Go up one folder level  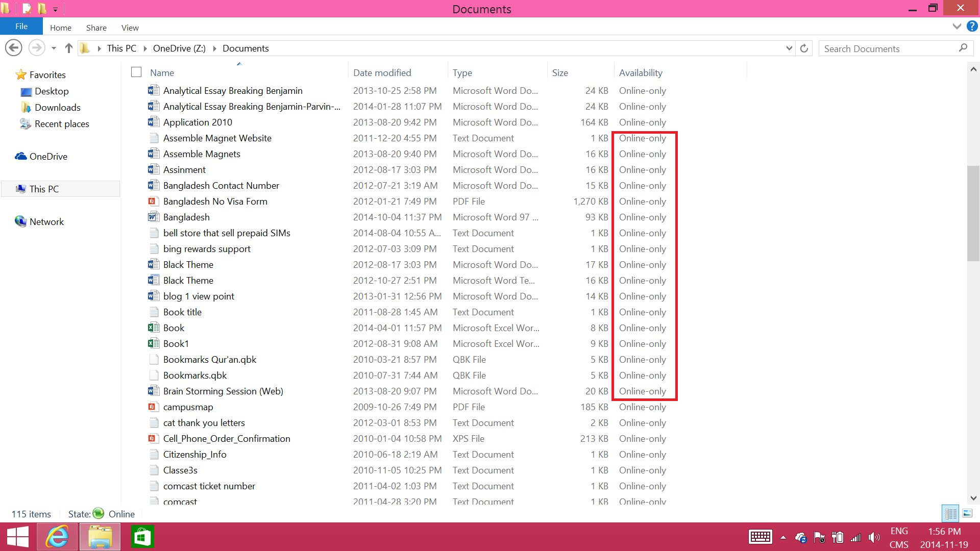click(69, 48)
